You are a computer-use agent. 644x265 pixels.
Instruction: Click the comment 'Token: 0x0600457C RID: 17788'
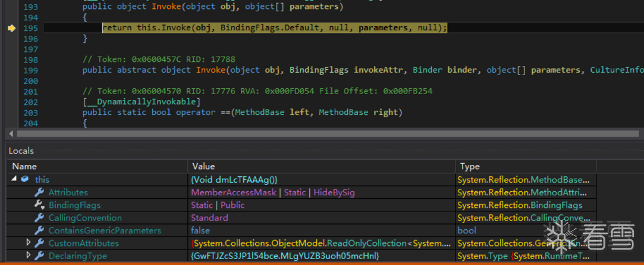coord(159,60)
